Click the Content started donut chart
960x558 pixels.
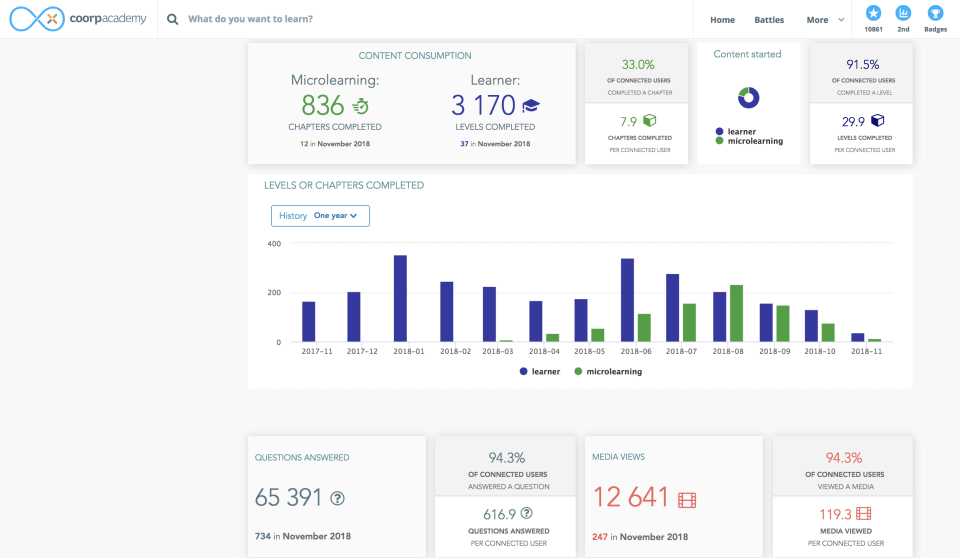coord(748,97)
